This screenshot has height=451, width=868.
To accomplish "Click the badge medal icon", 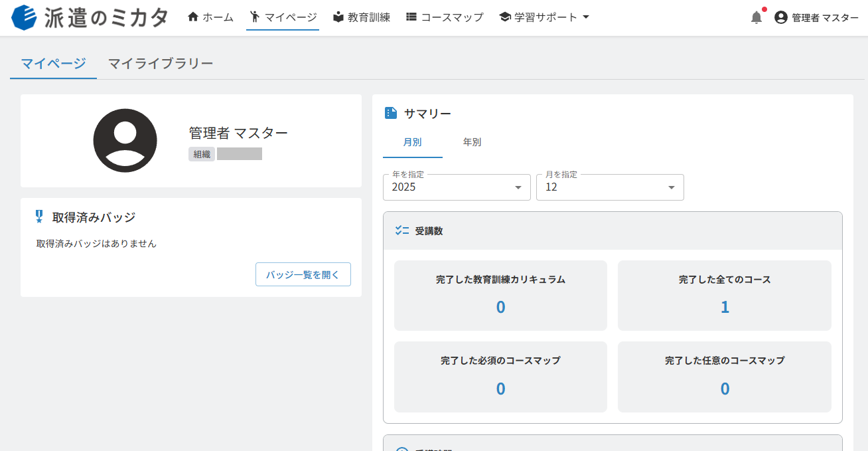I will pos(39,217).
